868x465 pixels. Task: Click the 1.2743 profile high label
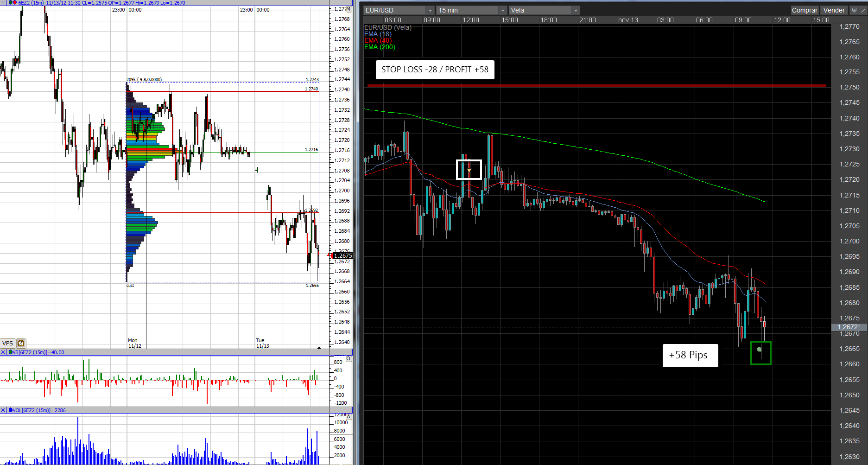[312, 80]
